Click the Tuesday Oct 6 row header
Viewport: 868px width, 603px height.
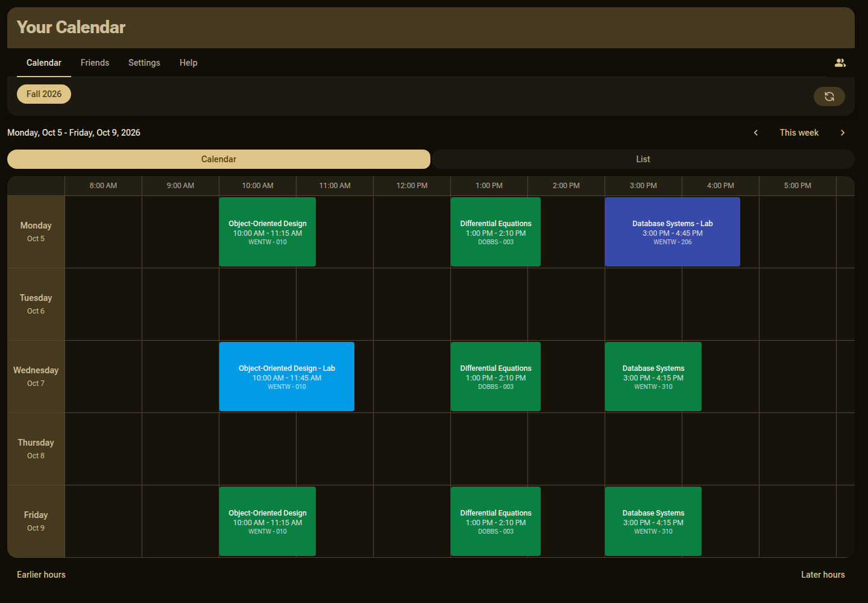(x=36, y=305)
